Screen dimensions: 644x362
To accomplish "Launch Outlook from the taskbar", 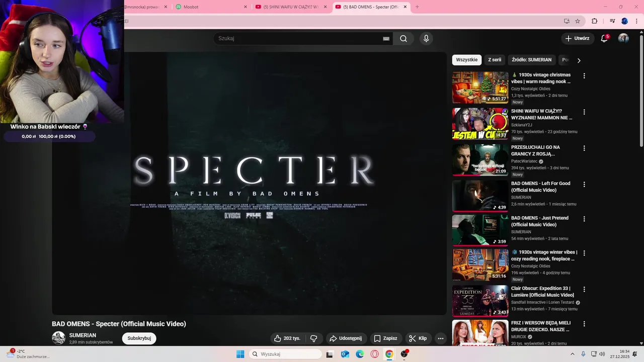I will point(345,354).
